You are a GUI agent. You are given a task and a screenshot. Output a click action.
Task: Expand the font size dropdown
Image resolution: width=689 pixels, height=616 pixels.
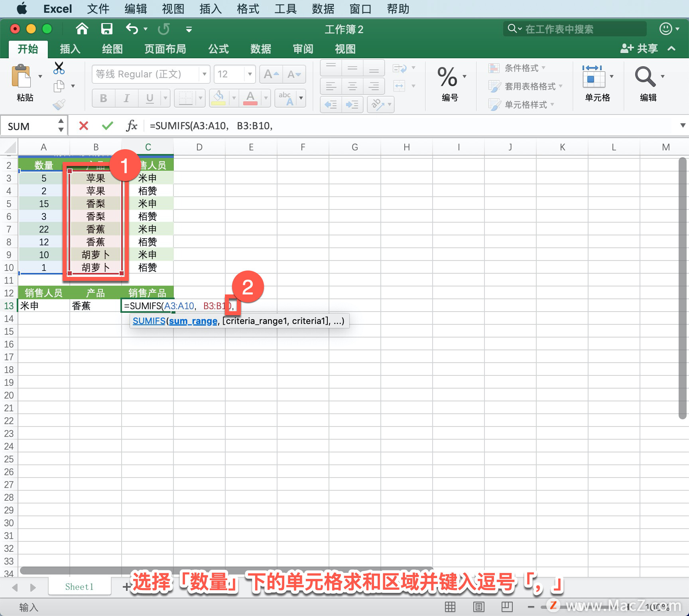pos(250,74)
